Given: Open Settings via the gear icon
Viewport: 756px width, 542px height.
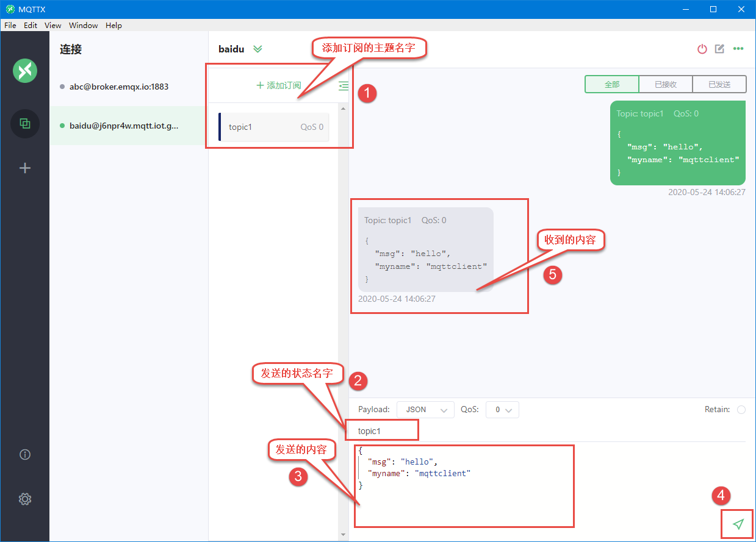Looking at the screenshot, I should point(24,499).
